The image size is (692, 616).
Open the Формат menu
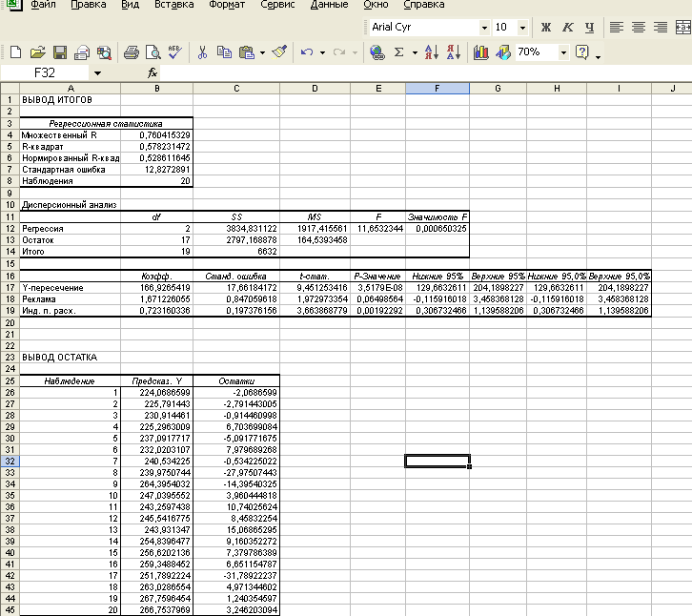[x=227, y=5]
